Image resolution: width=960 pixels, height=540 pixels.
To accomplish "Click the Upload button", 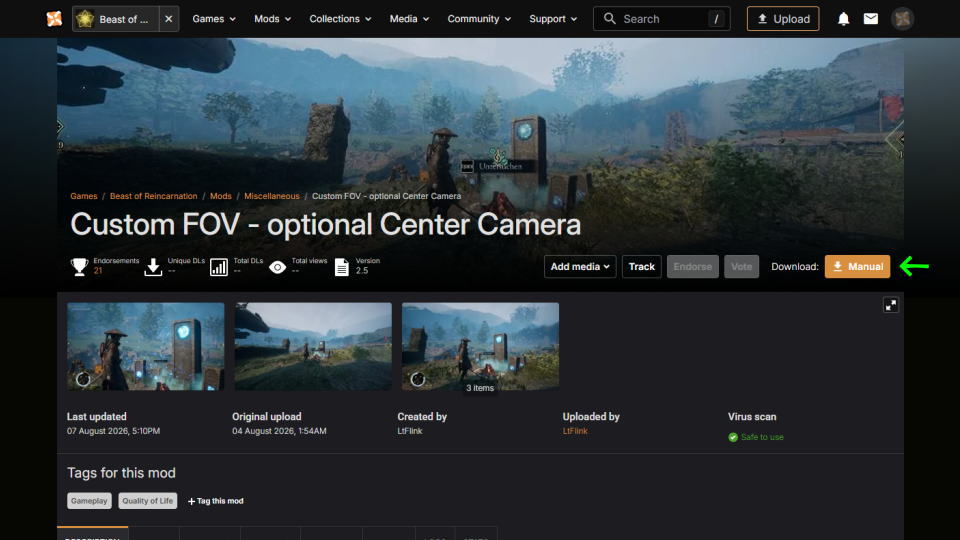I will tap(783, 19).
